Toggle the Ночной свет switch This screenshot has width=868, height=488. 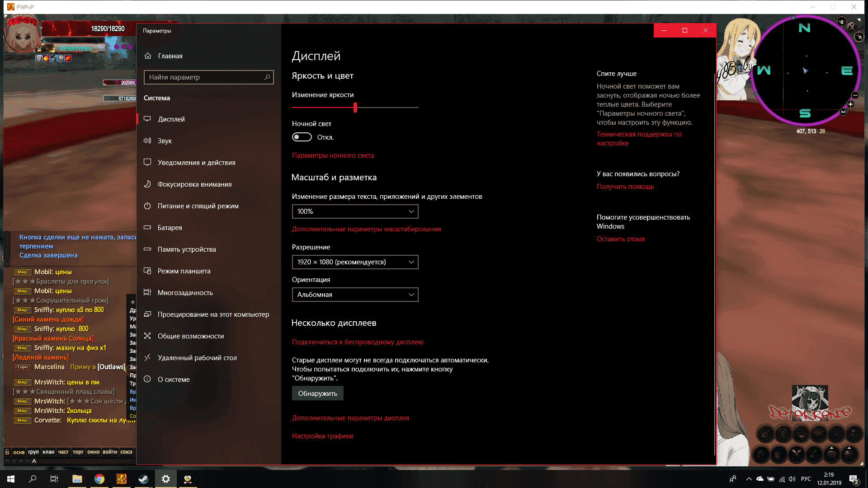tap(302, 137)
